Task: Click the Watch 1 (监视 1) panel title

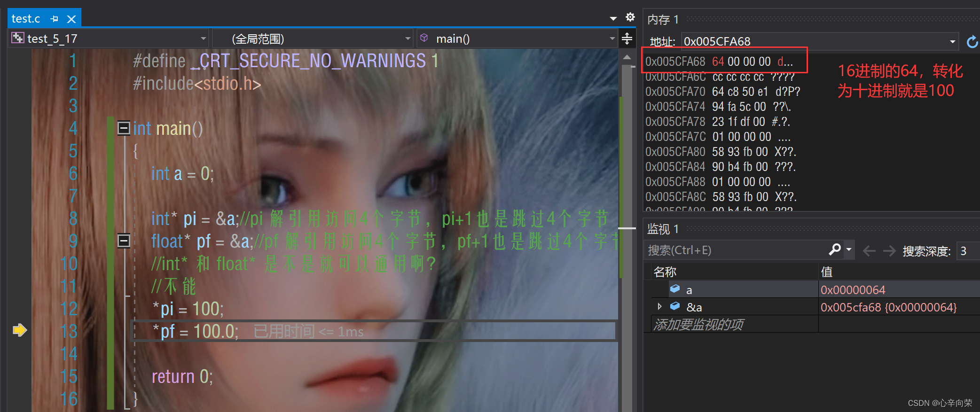Action: pos(663,229)
